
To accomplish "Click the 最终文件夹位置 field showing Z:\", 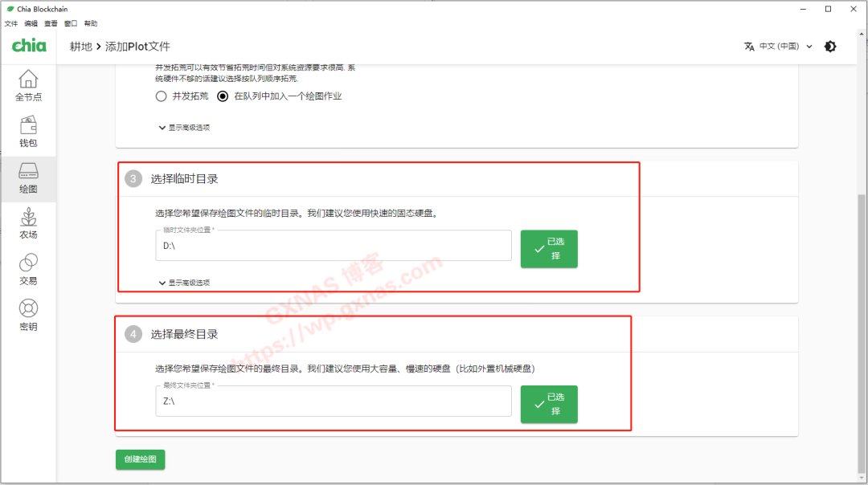I will pos(334,401).
